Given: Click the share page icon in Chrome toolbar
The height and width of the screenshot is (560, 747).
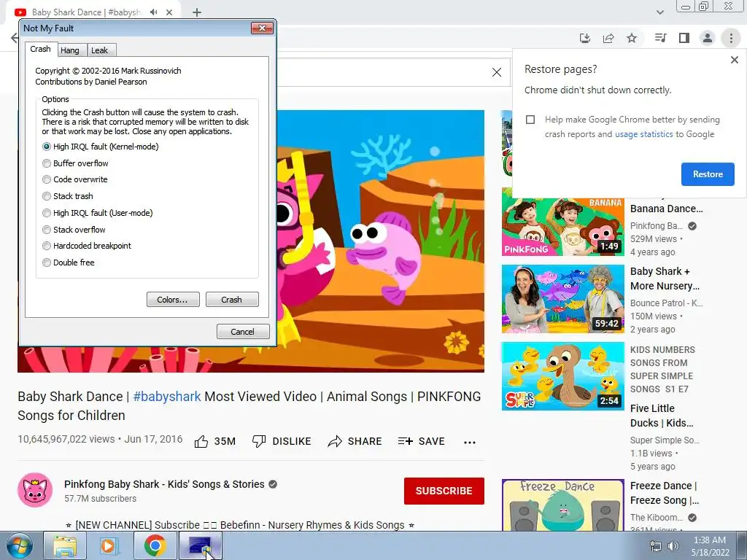Looking at the screenshot, I should (x=608, y=38).
